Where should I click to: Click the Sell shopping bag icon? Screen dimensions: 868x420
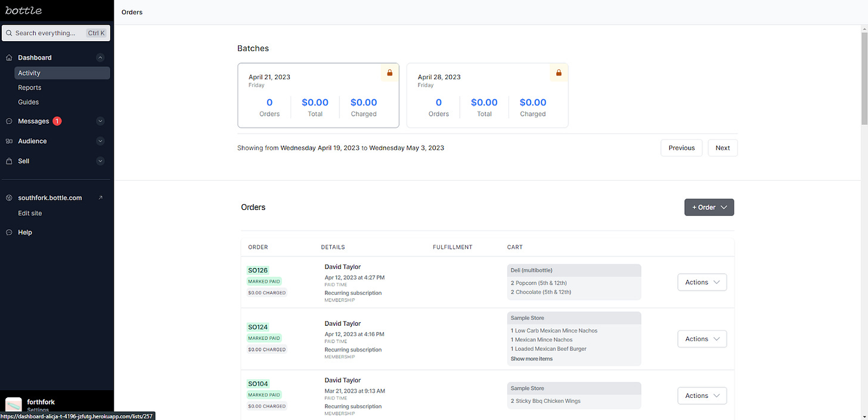tap(9, 161)
